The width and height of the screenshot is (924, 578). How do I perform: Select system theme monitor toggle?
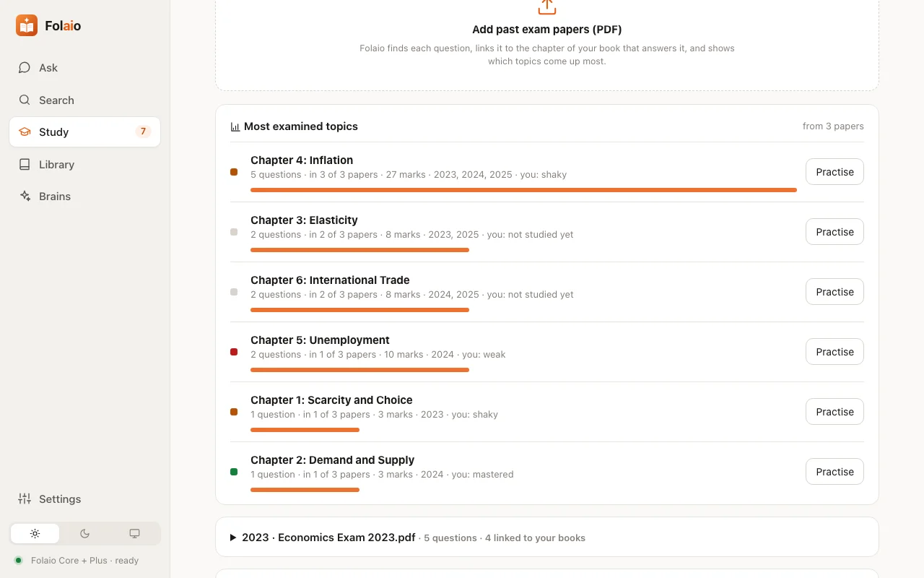click(134, 534)
